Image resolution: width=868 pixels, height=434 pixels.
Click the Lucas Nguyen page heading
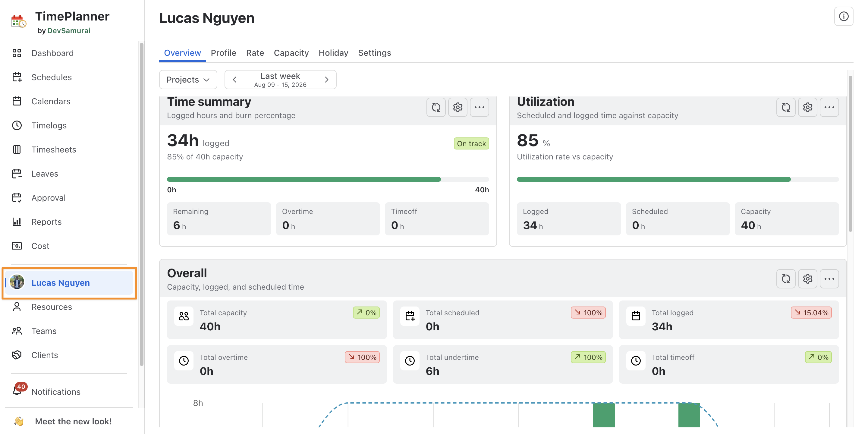[x=206, y=18]
